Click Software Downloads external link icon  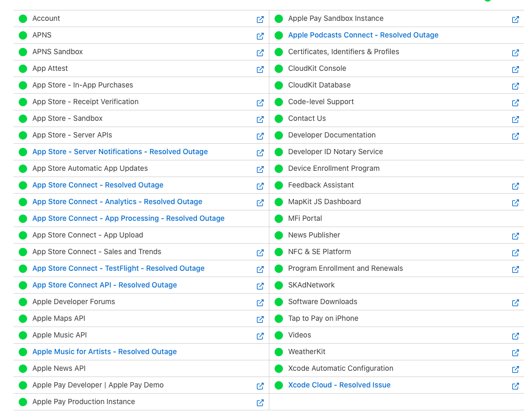tap(515, 303)
